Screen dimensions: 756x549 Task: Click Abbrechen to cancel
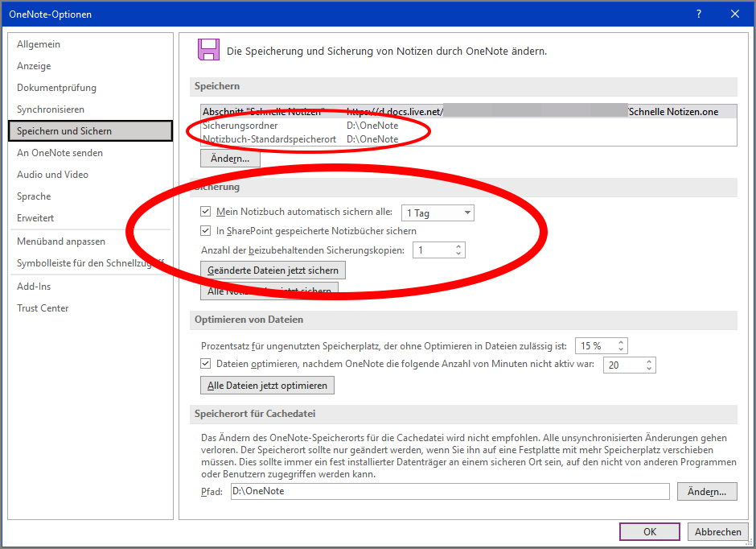point(718,531)
